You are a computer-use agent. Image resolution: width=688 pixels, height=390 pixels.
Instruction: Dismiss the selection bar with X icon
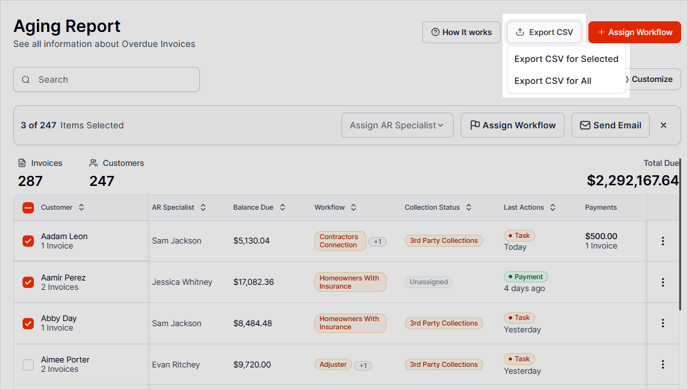tap(663, 125)
